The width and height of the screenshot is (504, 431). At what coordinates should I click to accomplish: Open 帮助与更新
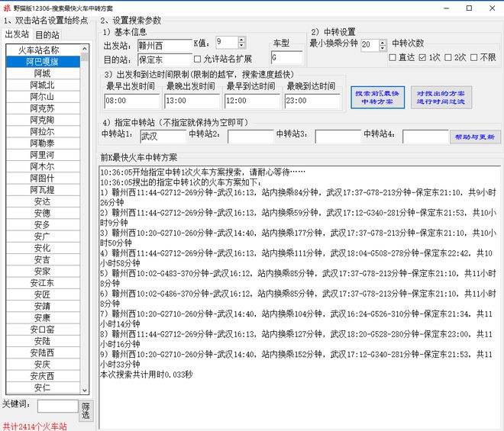tap(475, 137)
